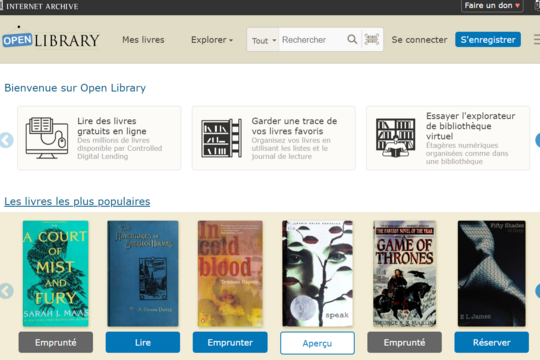
Task: Click Réserver under Fifty Shades
Action: pos(492,342)
